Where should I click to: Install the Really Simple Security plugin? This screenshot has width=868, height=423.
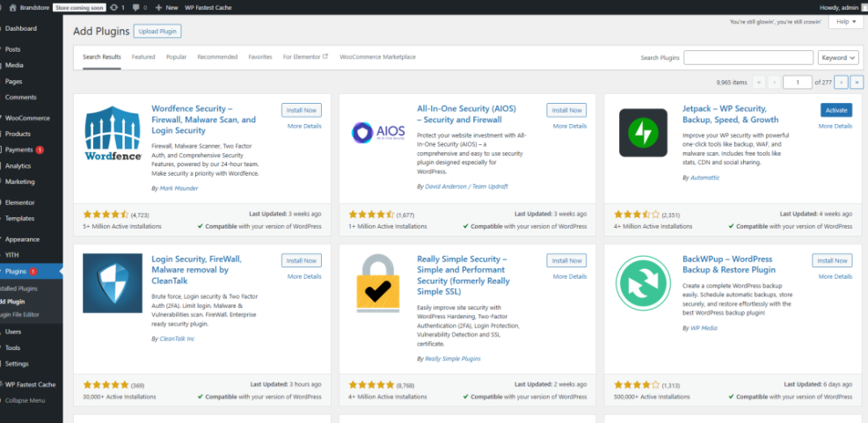(x=566, y=260)
